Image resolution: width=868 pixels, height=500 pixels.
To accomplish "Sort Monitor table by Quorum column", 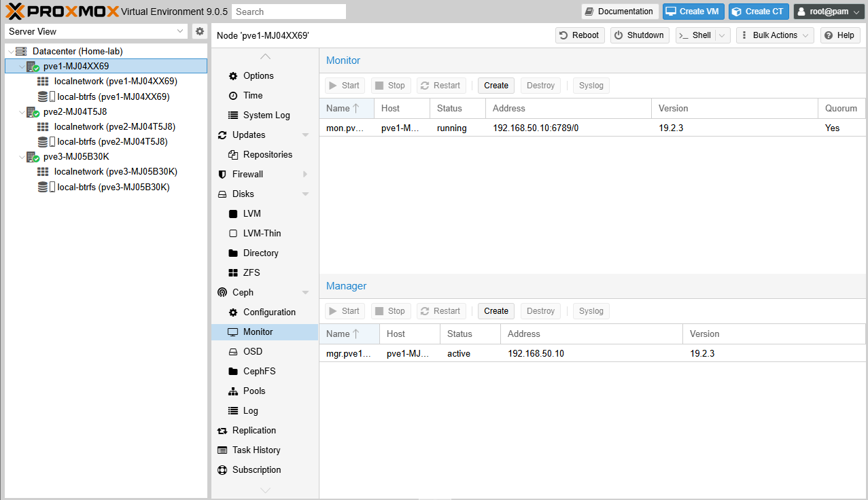I will pyautogui.click(x=842, y=109).
